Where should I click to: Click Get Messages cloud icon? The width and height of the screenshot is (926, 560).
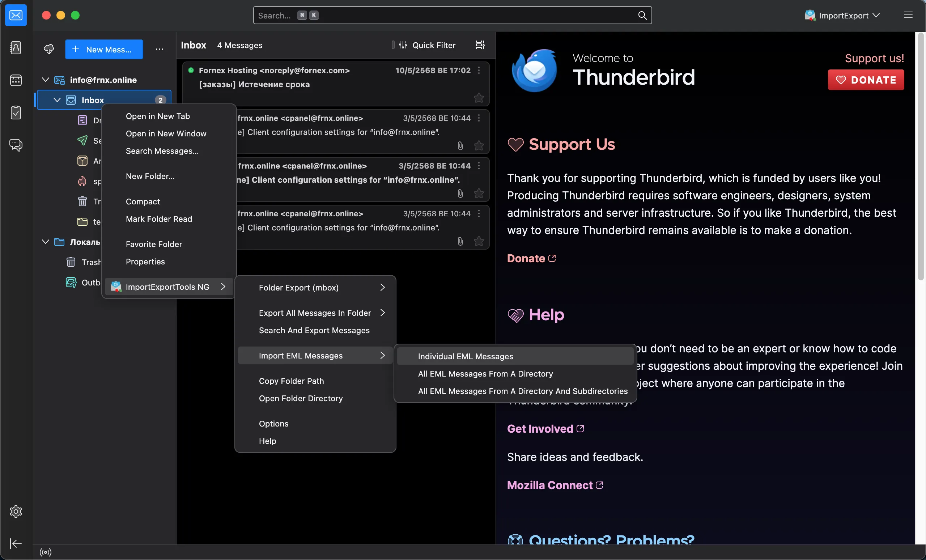click(x=49, y=49)
